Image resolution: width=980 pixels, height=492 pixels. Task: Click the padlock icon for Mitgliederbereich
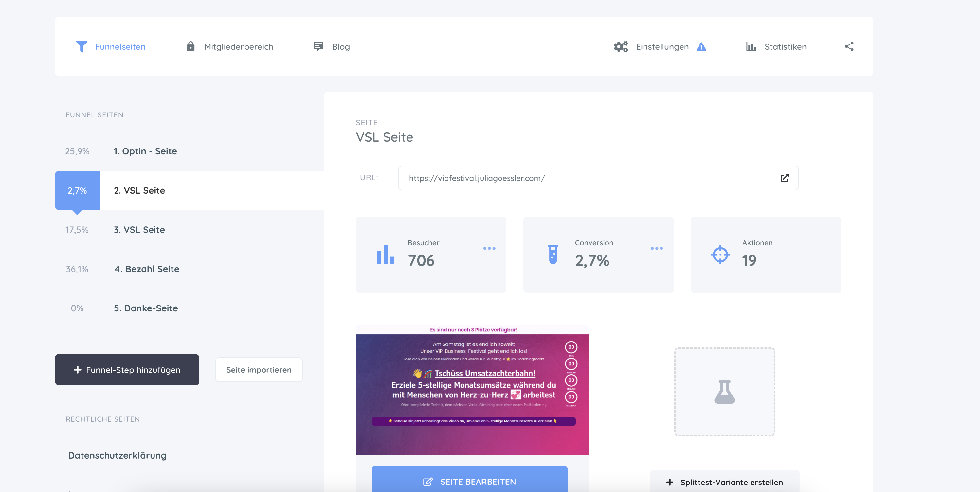coord(191,46)
